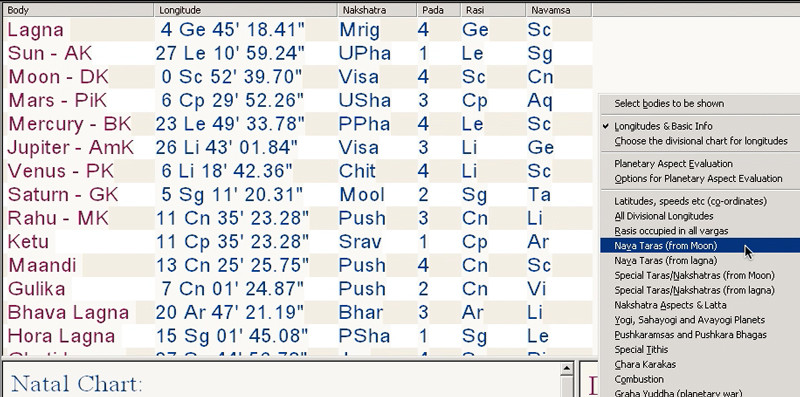This screenshot has height=397, width=800.
Task: Click the Bhar nakshatra cell
Action: click(361, 312)
